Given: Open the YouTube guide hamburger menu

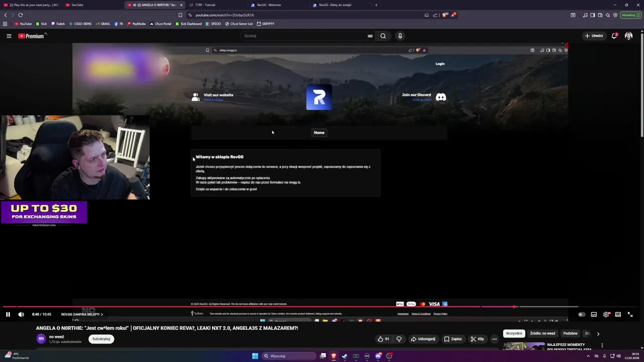Looking at the screenshot, I should coord(9,36).
